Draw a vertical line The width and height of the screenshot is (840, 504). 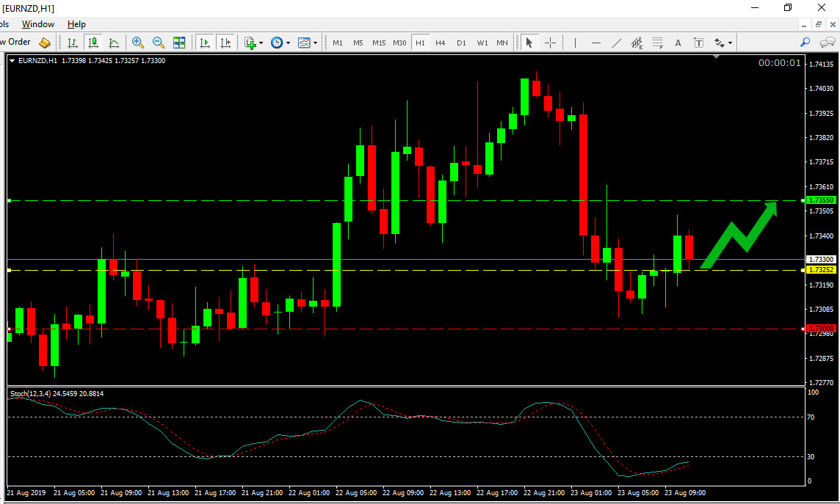click(x=575, y=43)
